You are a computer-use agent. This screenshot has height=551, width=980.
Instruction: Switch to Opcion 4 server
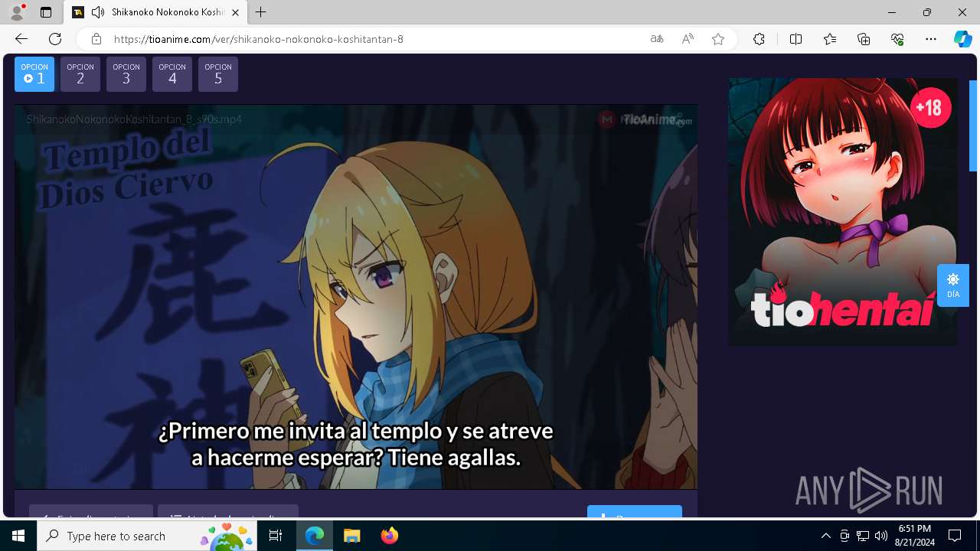click(172, 74)
